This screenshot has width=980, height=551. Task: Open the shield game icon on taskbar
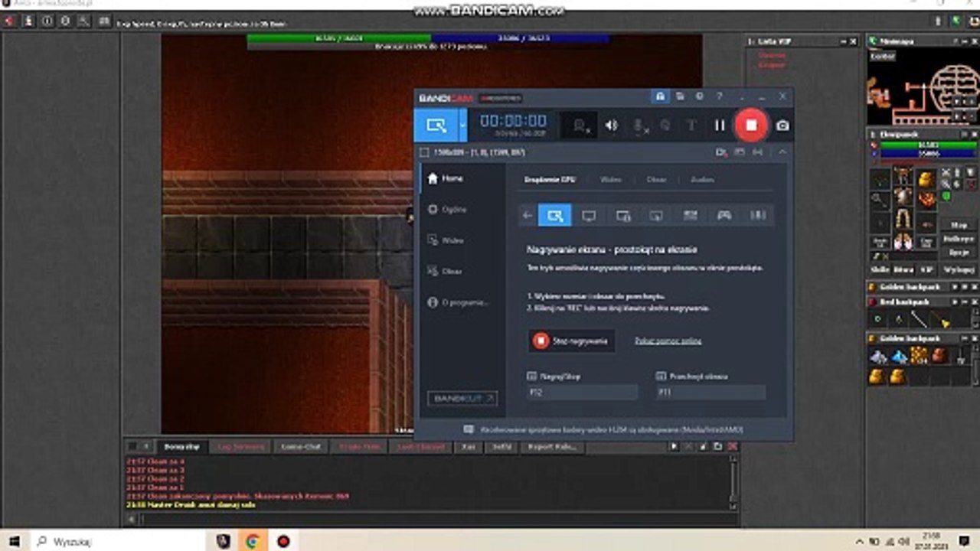point(223,541)
